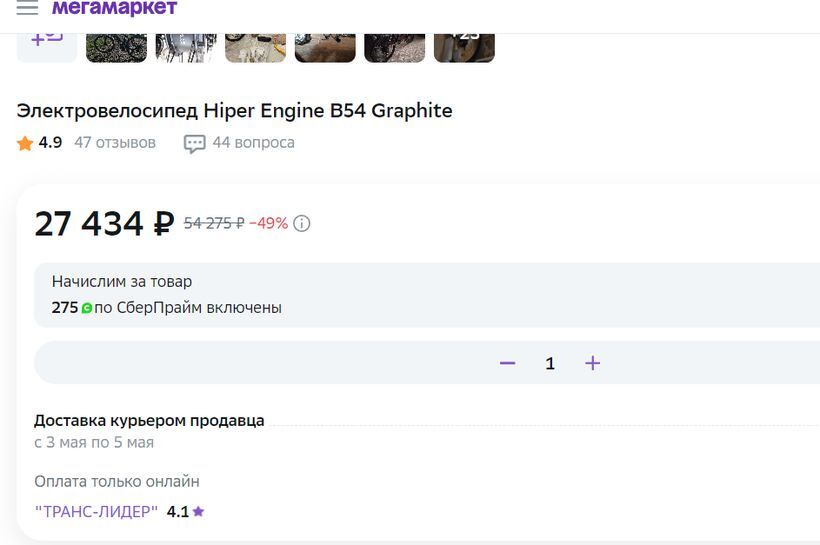Open the fourth review photo thumbnail

(x=325, y=48)
